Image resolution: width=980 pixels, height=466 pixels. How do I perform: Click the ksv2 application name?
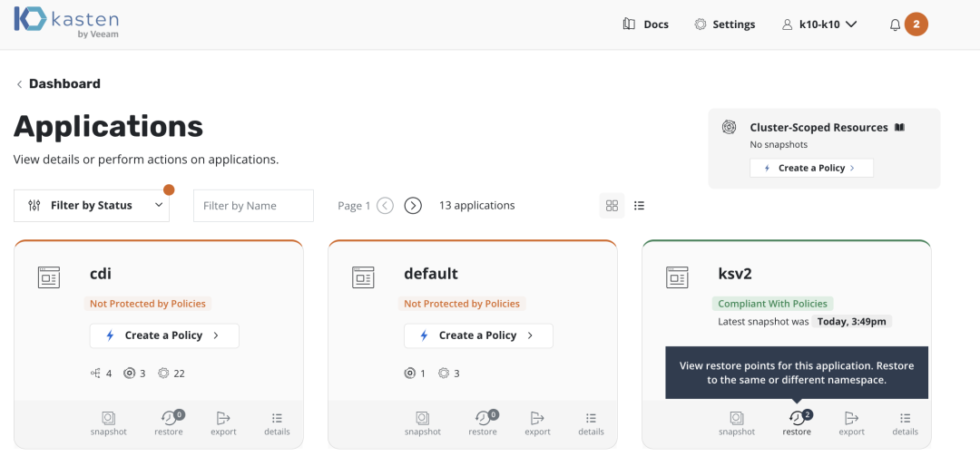737,274
